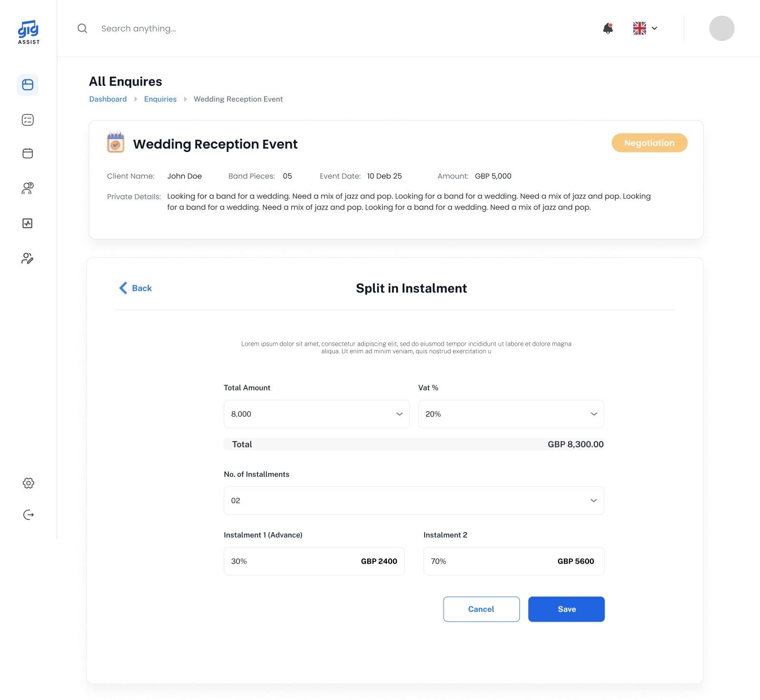Click the Wedding Reception event calendar icon
Image resolution: width=760 pixels, height=700 pixels.
coord(115,142)
